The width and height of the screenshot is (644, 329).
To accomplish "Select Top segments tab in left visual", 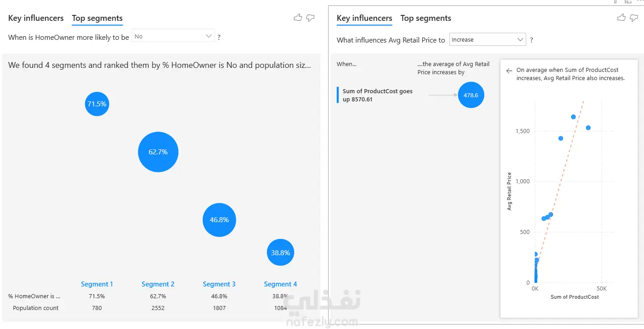I will 97,18.
